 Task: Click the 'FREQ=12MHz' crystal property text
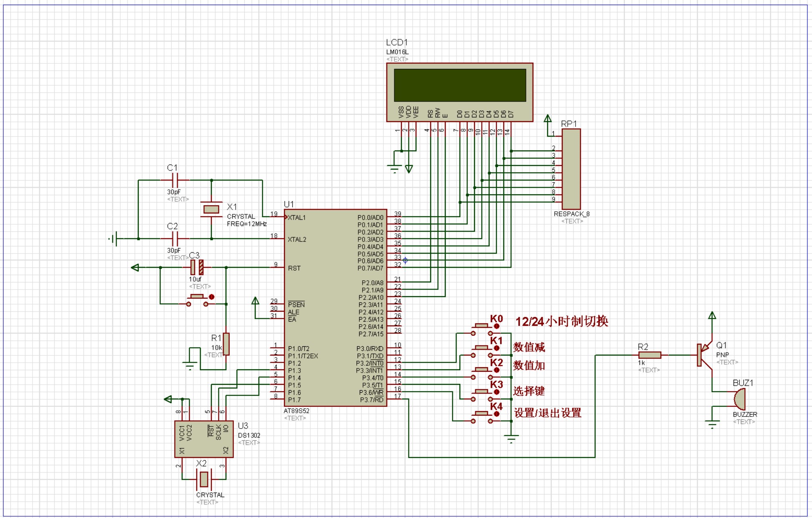(x=247, y=224)
